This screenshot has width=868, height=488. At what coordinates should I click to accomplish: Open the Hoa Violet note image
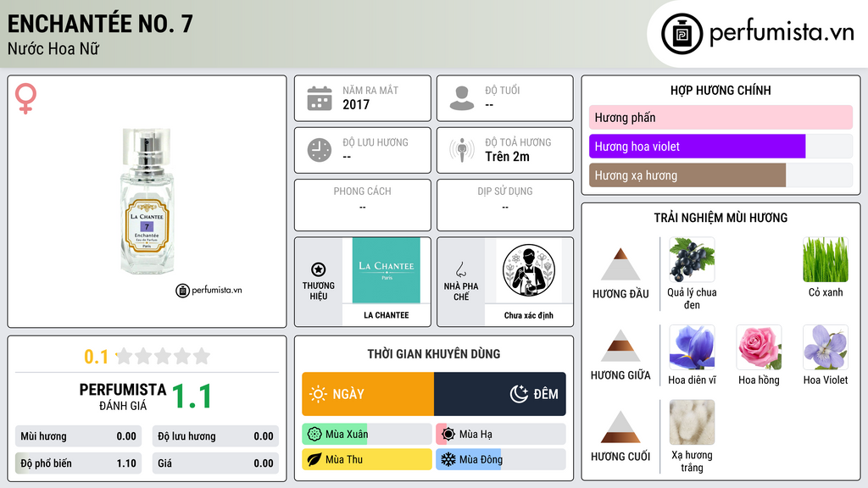[x=826, y=347]
